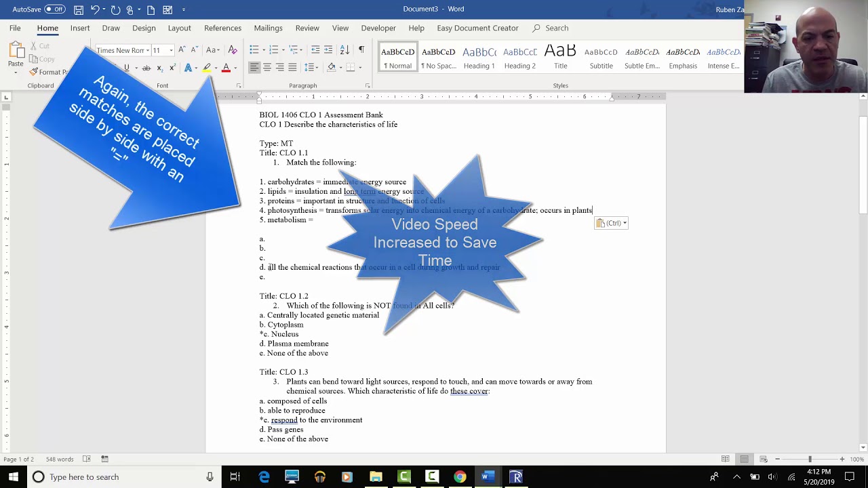Expand the highlight color dropdown arrow
This screenshot has width=868, height=488.
tap(216, 68)
